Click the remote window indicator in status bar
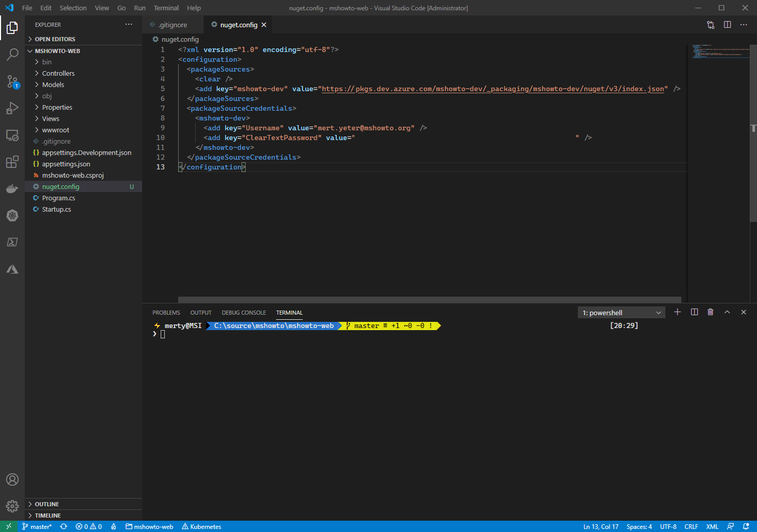Viewport: 757px width, 532px height. pyautogui.click(x=9, y=526)
